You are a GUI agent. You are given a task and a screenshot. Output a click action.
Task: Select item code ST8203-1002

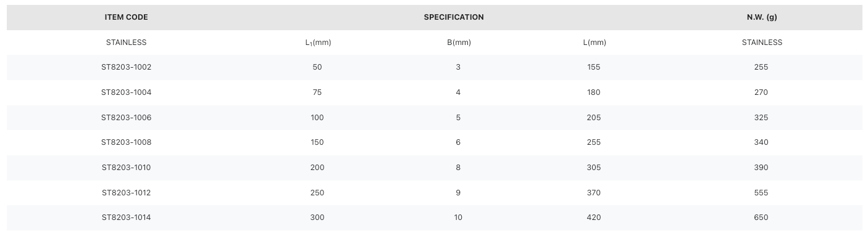click(x=126, y=67)
